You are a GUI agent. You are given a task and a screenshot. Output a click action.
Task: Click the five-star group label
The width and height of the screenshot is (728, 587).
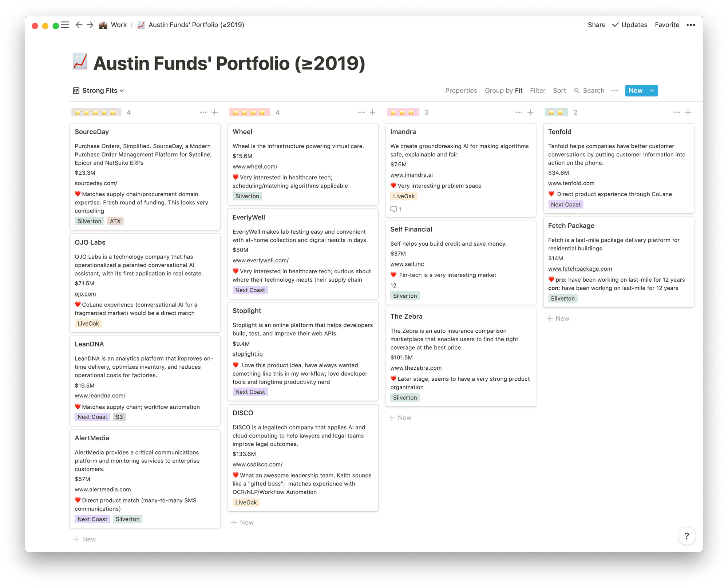coord(96,112)
